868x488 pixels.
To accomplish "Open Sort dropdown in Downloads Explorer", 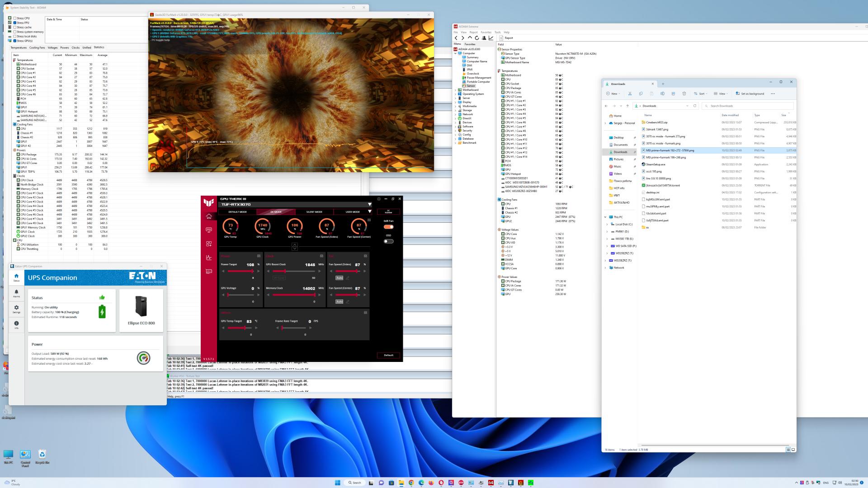I will tap(701, 94).
